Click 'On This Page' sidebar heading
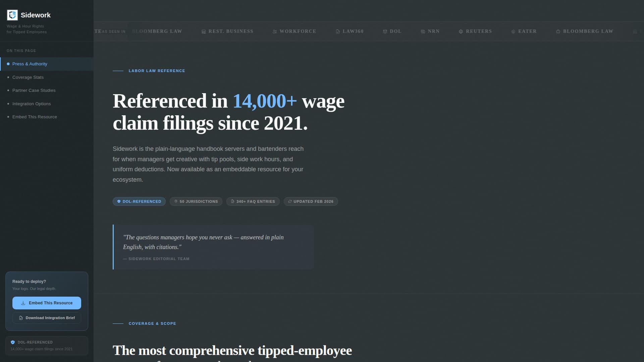This screenshot has width=644, height=362. click(21, 51)
